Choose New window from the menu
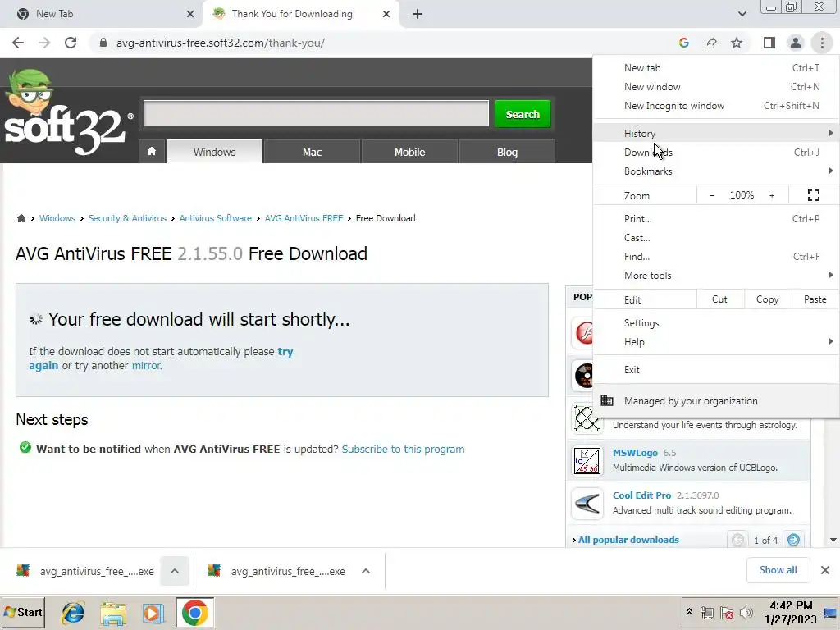Screen dimensions: 840x630 point(715,87)
